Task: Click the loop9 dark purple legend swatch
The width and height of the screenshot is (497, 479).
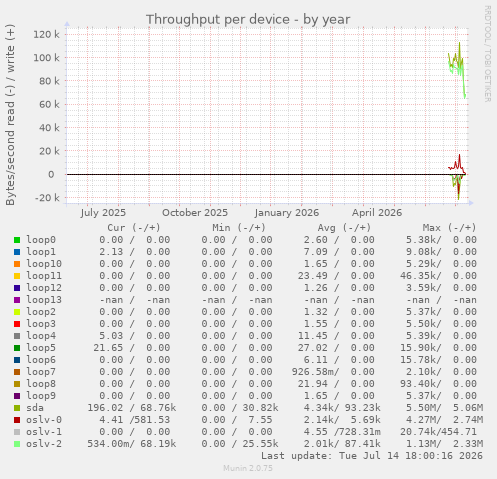Action: (17, 396)
